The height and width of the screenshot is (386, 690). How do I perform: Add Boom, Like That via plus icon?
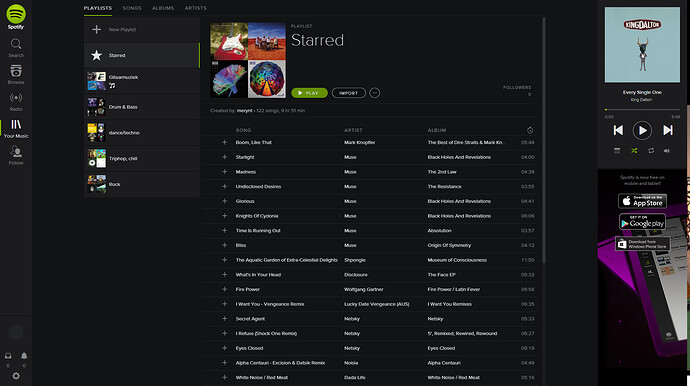tap(224, 142)
